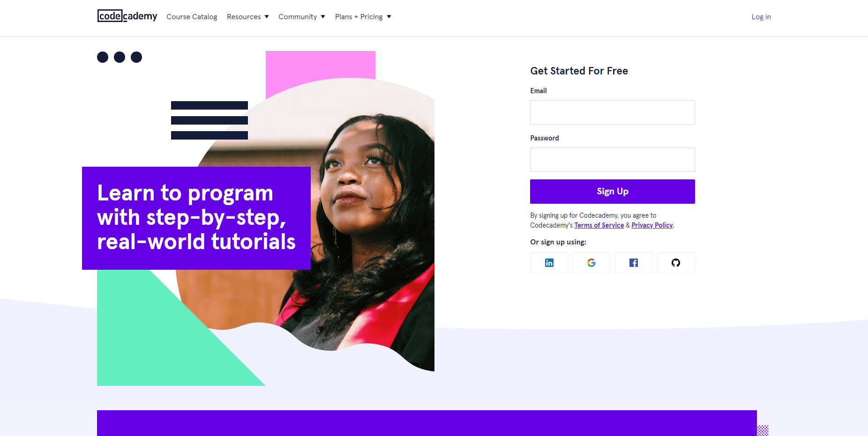Expand the Resources dropdown menu
Screen dimensions: 868x436
tap(248, 17)
